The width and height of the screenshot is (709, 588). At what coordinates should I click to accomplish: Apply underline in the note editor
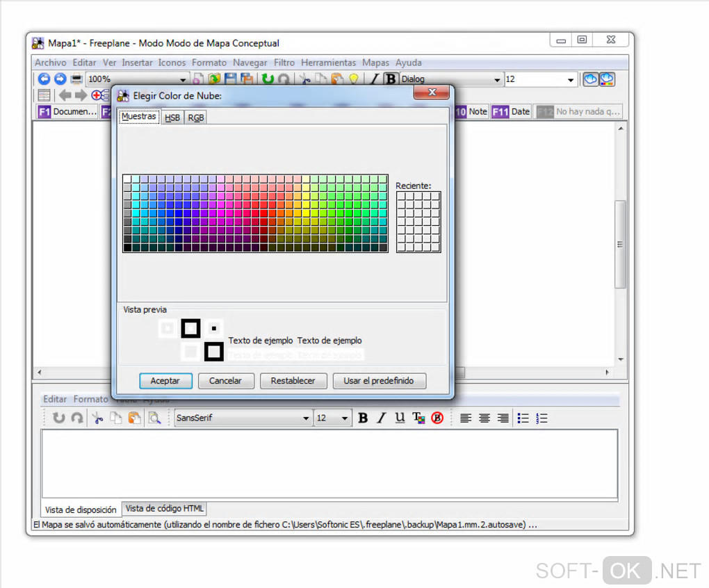tap(400, 418)
